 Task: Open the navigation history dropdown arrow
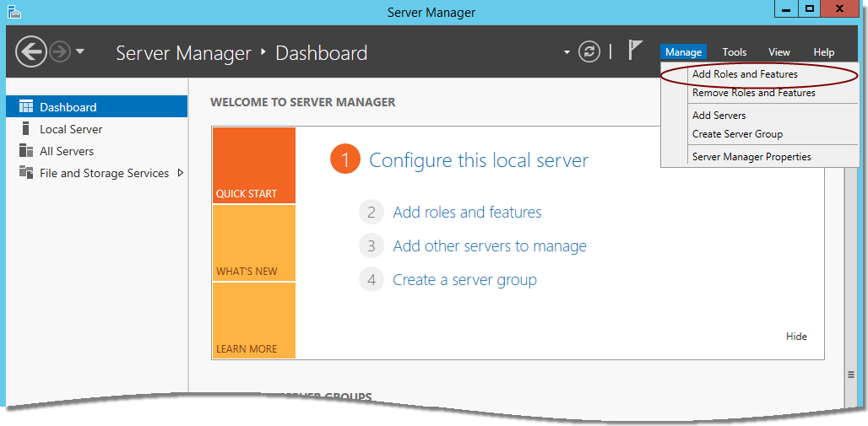[x=80, y=51]
